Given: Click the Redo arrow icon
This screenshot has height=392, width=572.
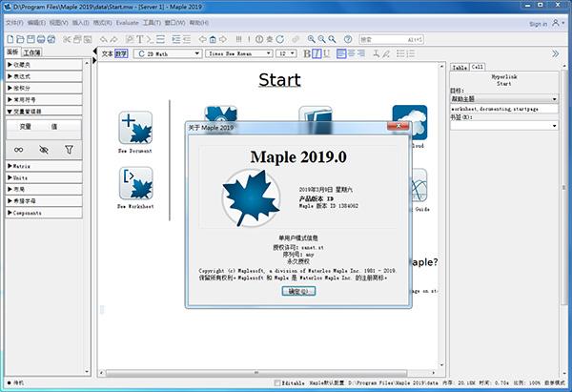Looking at the screenshot, I should point(113,39).
